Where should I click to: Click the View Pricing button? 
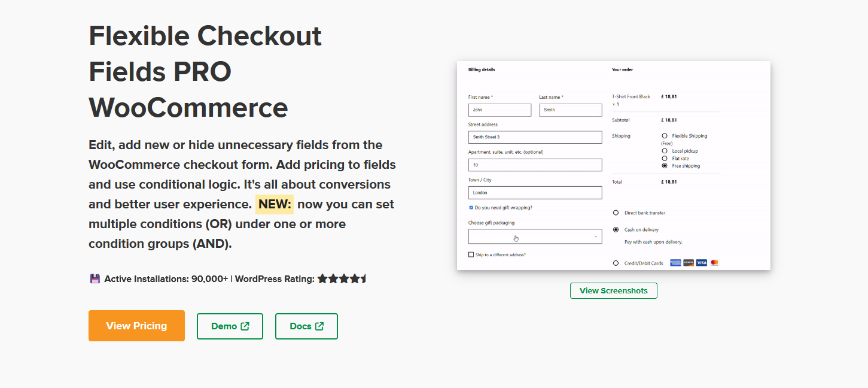[x=136, y=326]
